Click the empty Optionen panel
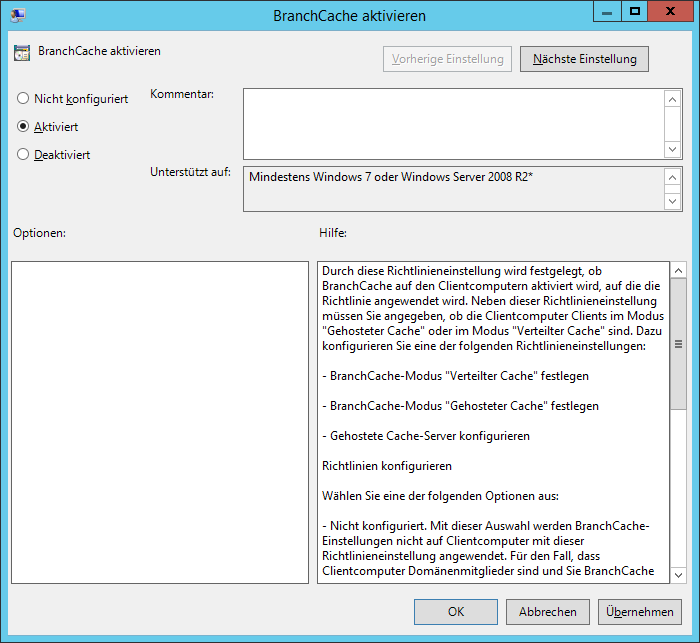Screen dimensions: 700x643 [x=160, y=422]
